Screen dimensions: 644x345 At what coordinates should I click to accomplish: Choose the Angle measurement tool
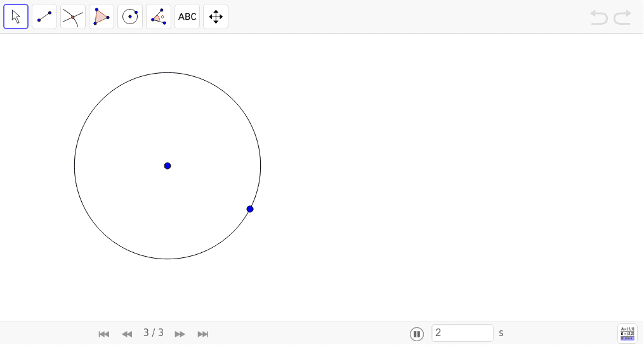click(x=159, y=17)
